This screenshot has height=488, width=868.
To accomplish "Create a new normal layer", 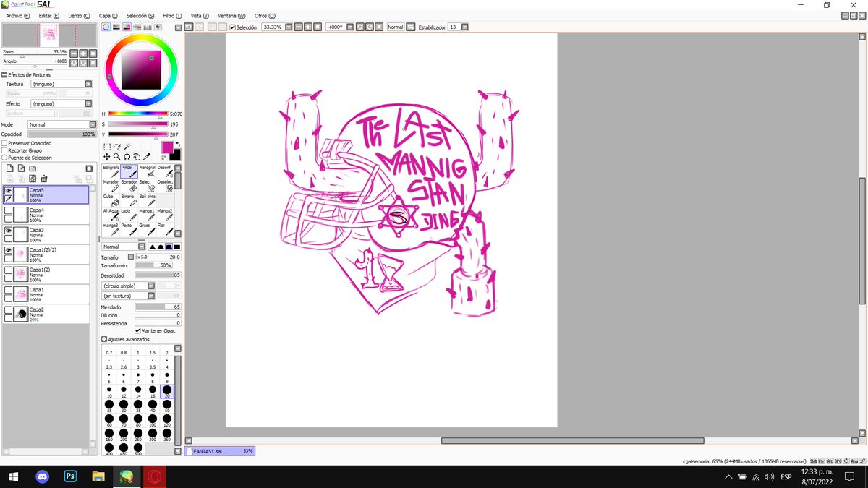I will pos(9,168).
